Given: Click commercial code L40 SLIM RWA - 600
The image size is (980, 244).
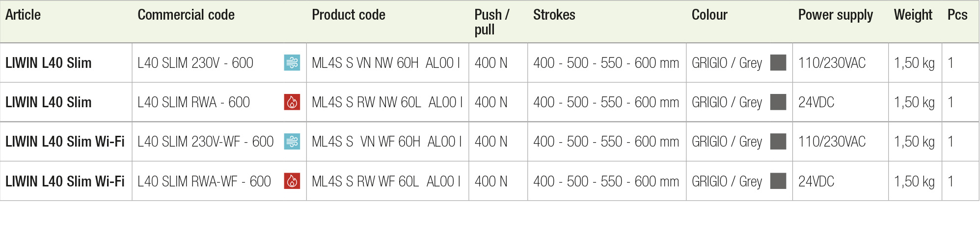Looking at the screenshot, I should coord(193,102).
